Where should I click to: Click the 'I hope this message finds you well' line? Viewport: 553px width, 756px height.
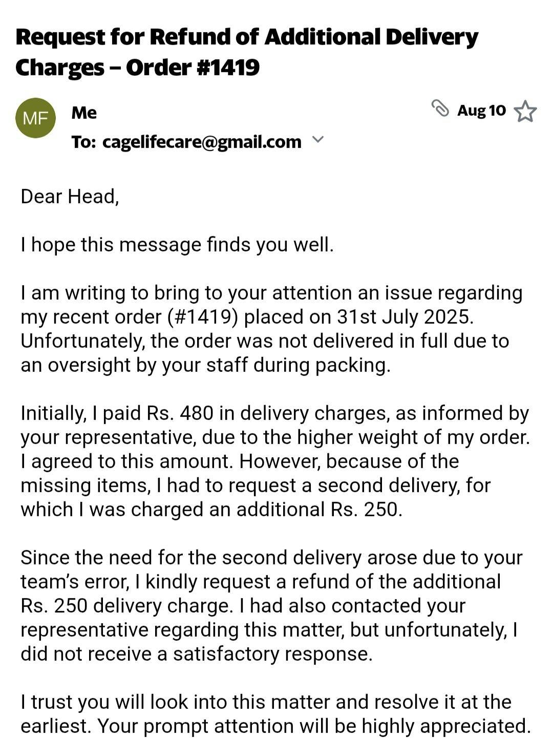pyautogui.click(x=177, y=245)
